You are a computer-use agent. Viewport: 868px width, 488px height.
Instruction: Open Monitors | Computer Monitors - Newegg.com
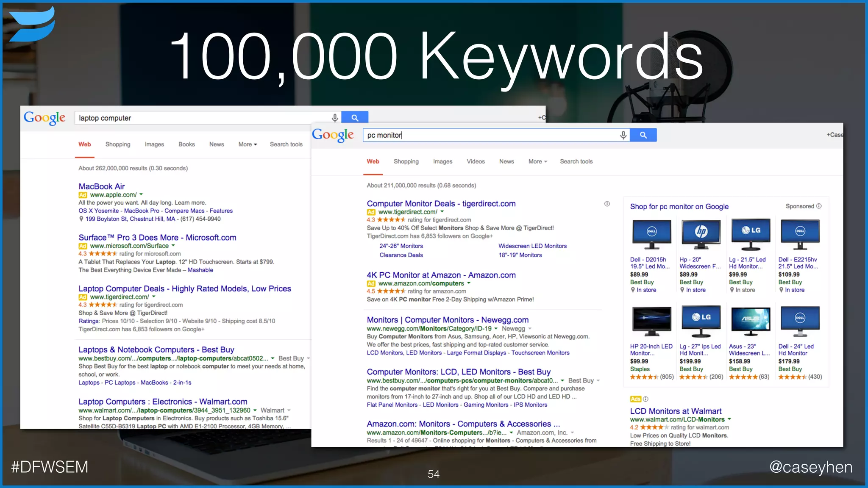[x=448, y=320]
